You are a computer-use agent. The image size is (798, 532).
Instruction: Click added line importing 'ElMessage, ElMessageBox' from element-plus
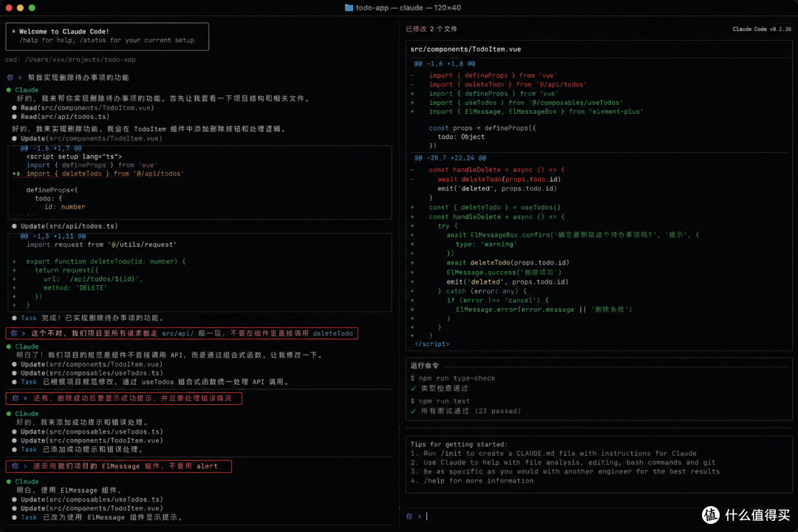(x=536, y=112)
